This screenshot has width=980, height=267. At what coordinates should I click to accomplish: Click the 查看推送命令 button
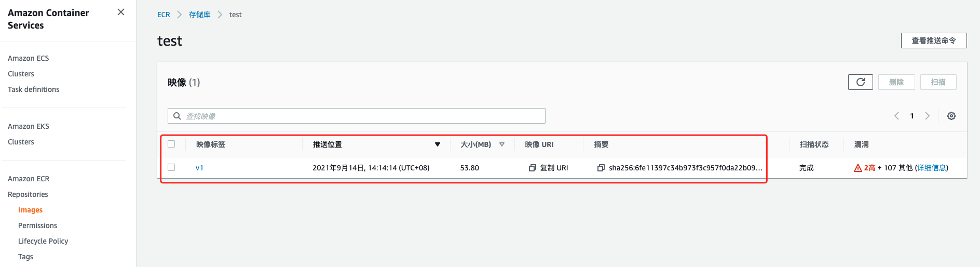click(x=933, y=41)
